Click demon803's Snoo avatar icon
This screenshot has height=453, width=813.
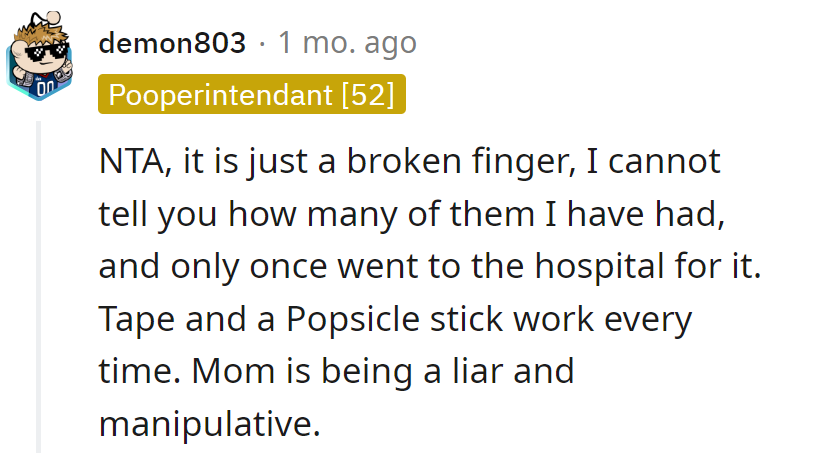tap(40, 57)
